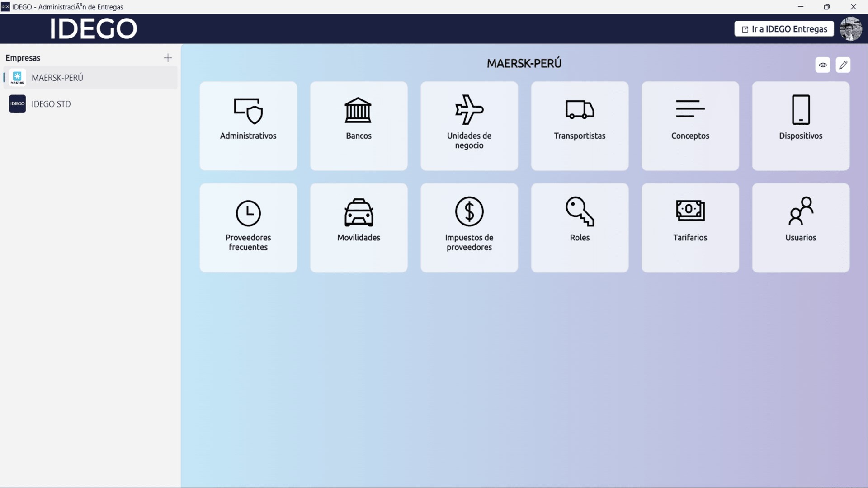Open the Usuarios people tile

tap(800, 227)
